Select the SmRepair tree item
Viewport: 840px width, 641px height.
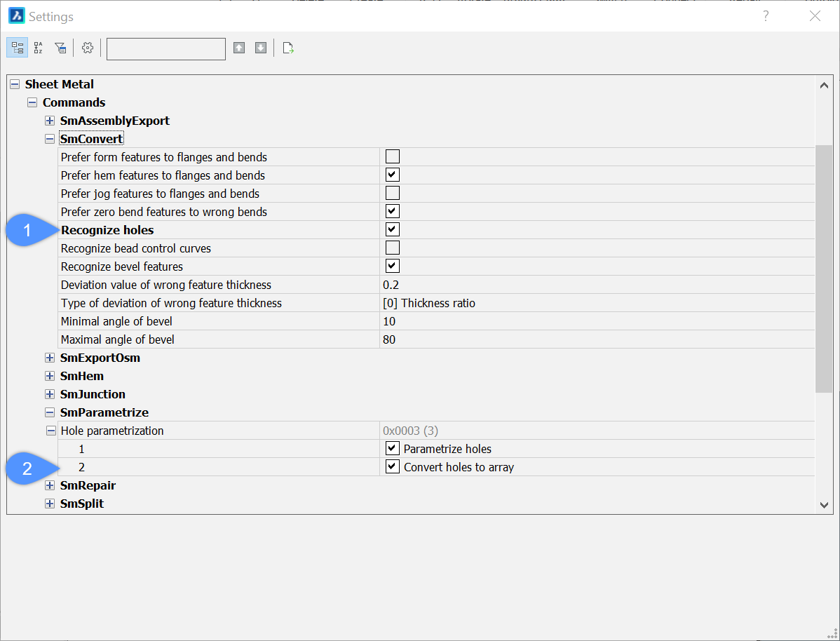click(x=88, y=485)
